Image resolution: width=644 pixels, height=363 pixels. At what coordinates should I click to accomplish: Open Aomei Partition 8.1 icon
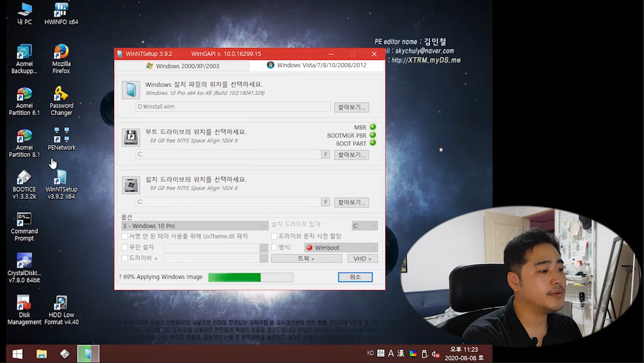24,143
